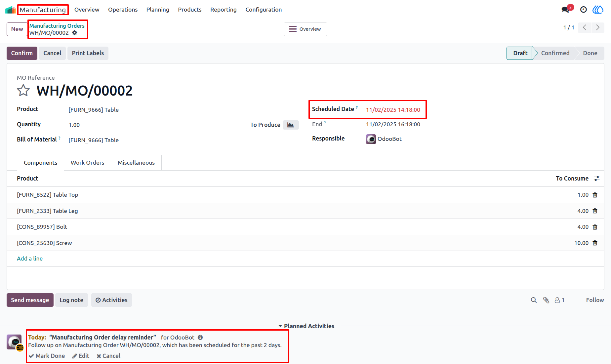Edit the Quantity field value 1.00

pyautogui.click(x=74, y=125)
